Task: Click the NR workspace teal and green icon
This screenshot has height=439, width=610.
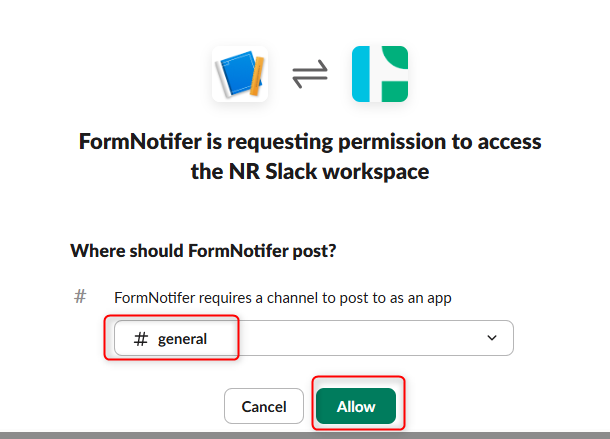Action: point(380,74)
